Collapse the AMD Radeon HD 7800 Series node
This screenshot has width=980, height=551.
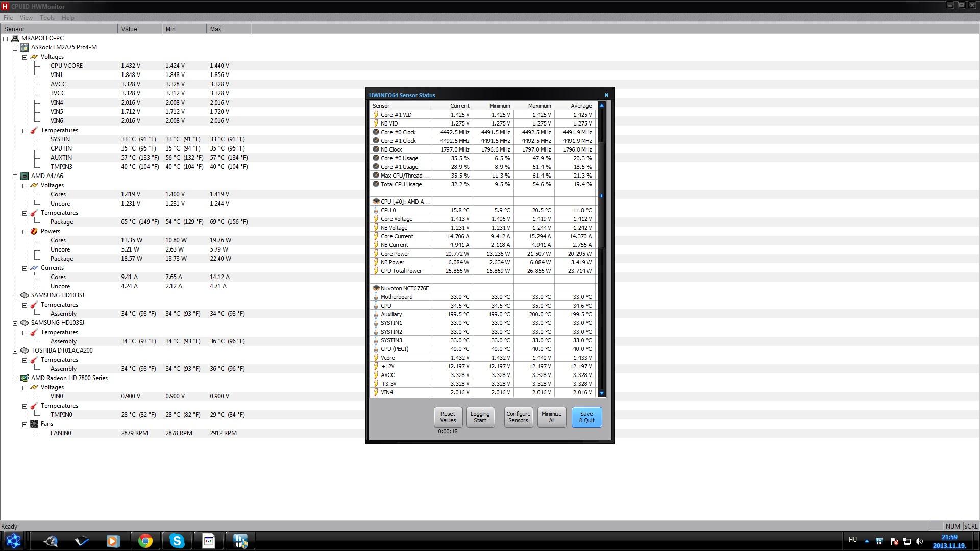(15, 378)
